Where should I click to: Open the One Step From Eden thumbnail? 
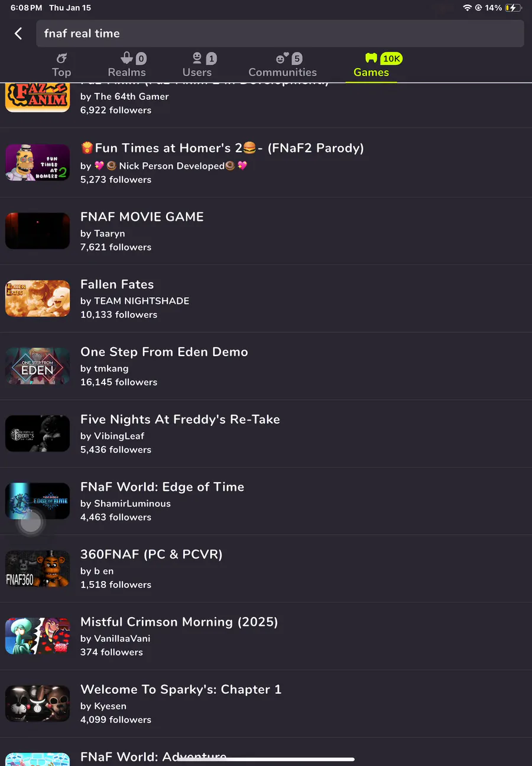click(x=38, y=366)
